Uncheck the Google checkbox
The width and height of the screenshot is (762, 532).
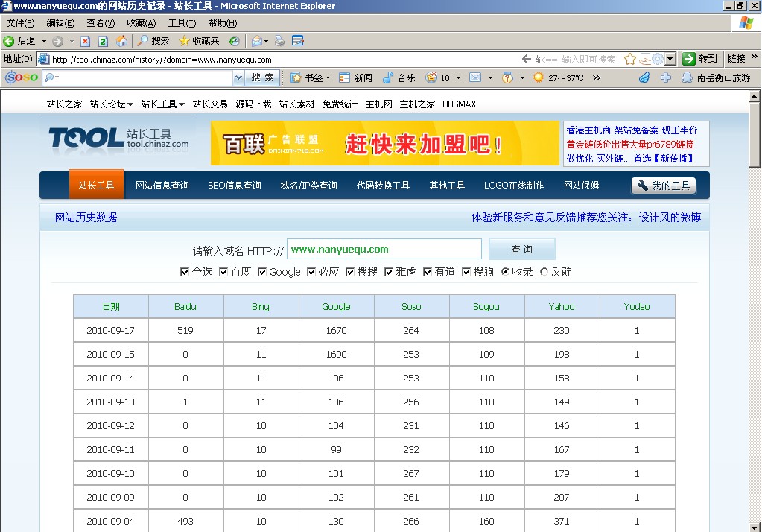[262, 272]
